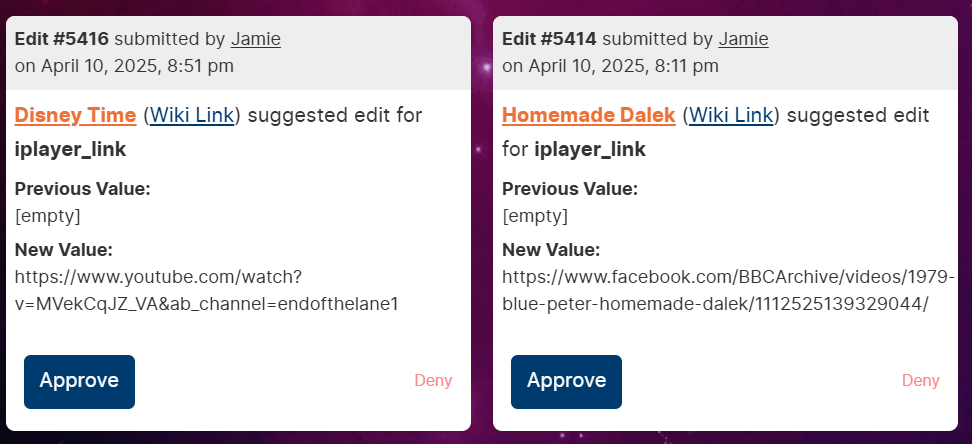Click the Edit #5414 heading text
The image size is (972, 444).
coord(549,39)
